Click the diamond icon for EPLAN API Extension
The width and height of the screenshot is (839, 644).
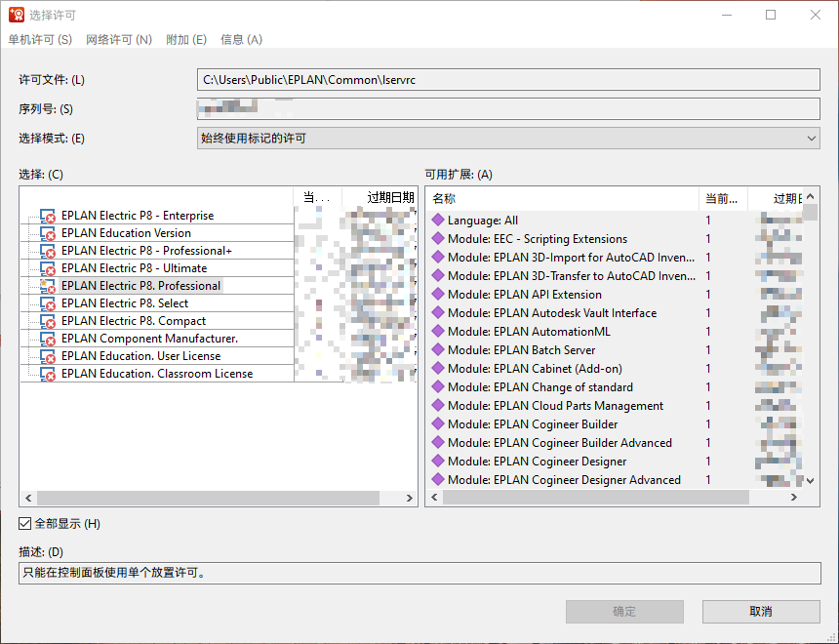438,294
